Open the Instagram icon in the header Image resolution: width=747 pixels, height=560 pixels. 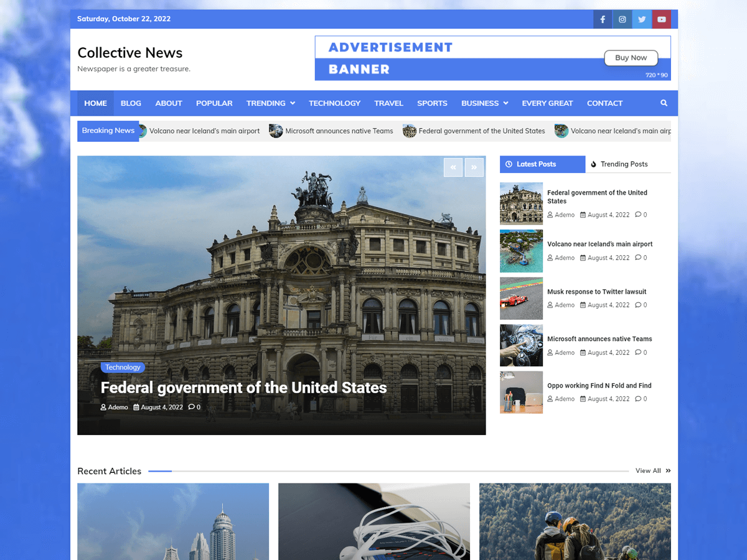[622, 19]
